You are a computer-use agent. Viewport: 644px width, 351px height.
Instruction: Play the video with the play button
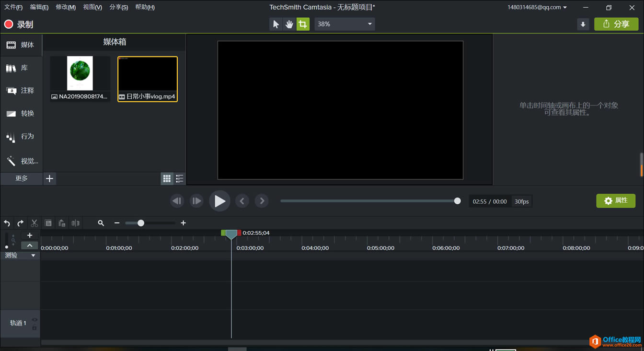pyautogui.click(x=219, y=201)
